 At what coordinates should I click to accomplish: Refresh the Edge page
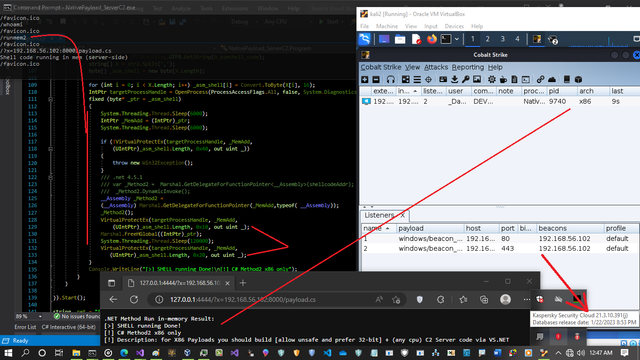134,300
